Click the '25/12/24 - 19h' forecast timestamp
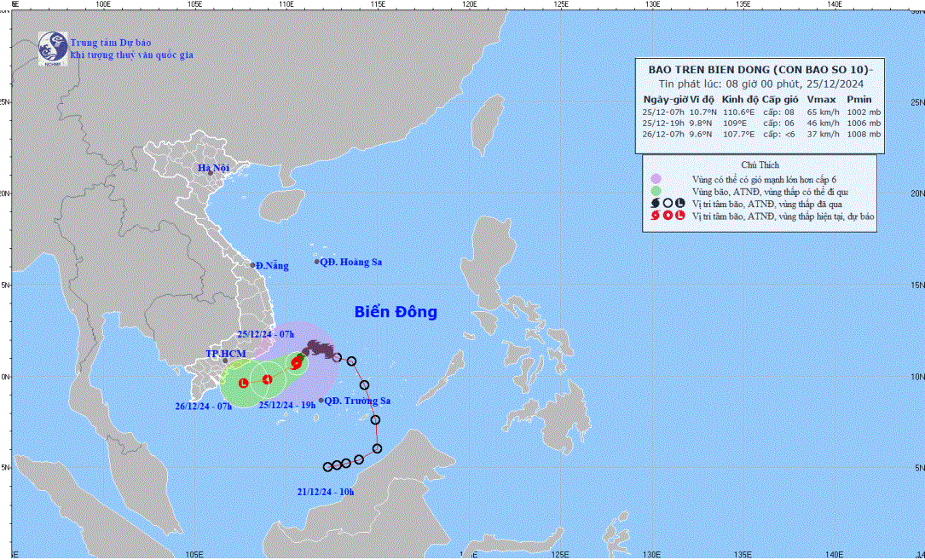925x560 pixels. [287, 404]
